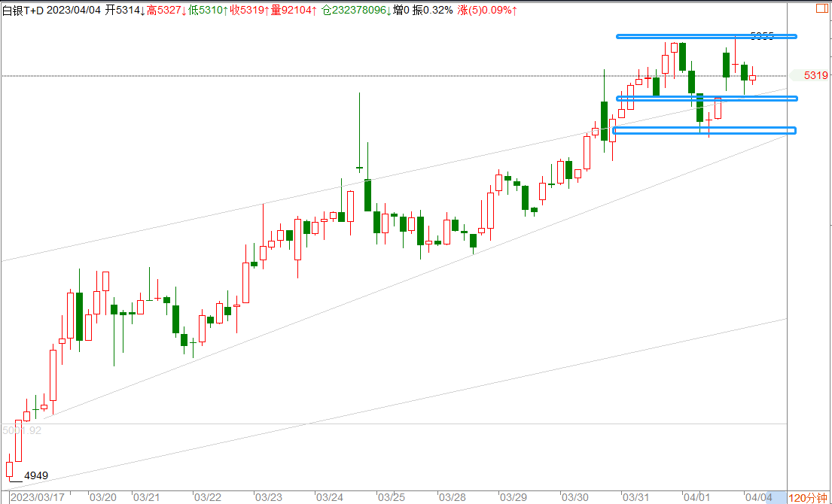Select the 白银T+D instrument name
This screenshot has height=504, width=832.
pos(23,10)
